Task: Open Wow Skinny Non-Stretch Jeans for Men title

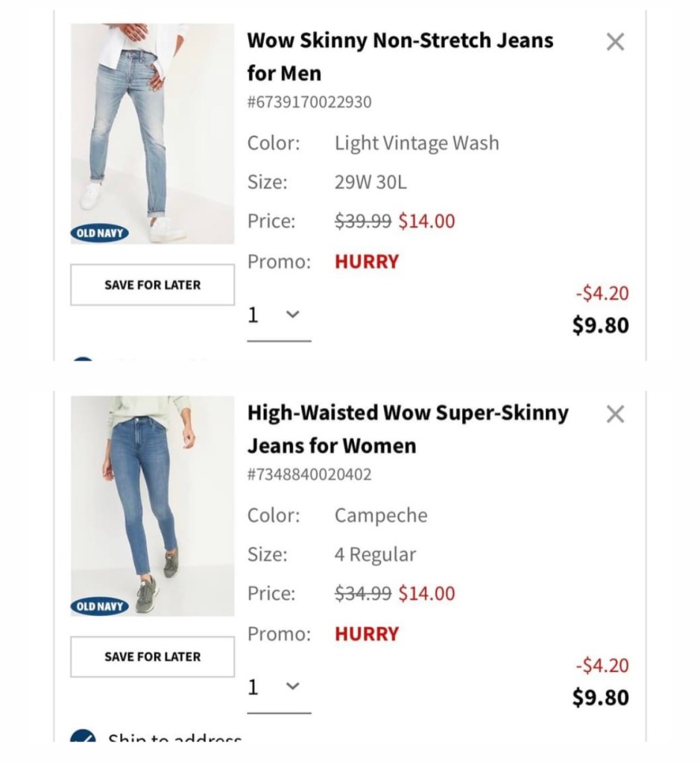Action: click(400, 57)
